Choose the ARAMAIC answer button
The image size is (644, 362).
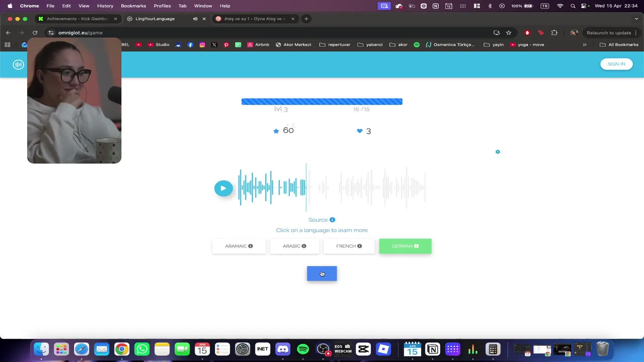coord(239,246)
